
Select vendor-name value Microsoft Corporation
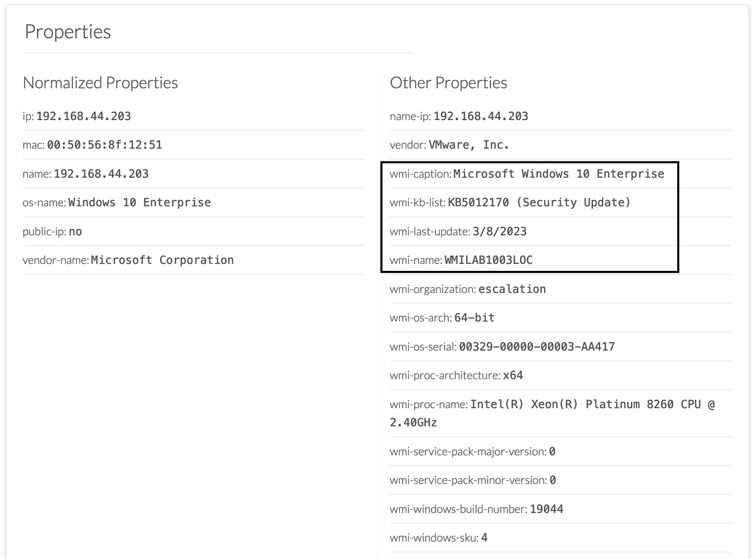click(x=162, y=260)
